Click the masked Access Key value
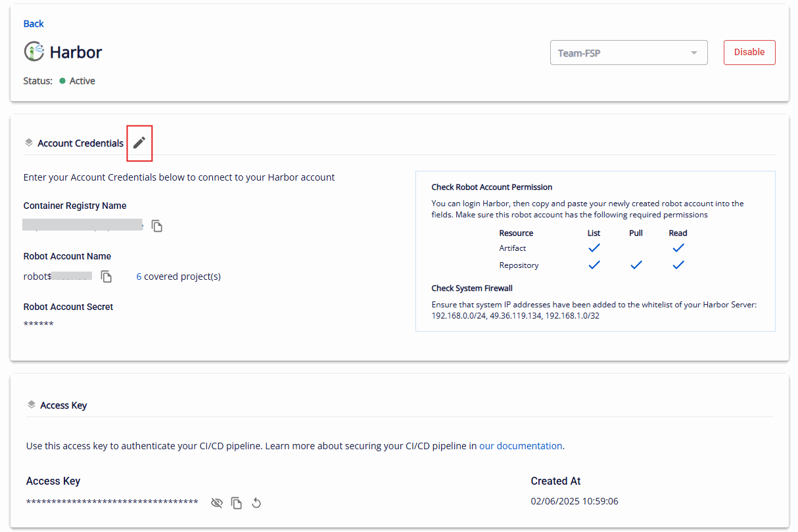The width and height of the screenshot is (798, 532). 112,503
